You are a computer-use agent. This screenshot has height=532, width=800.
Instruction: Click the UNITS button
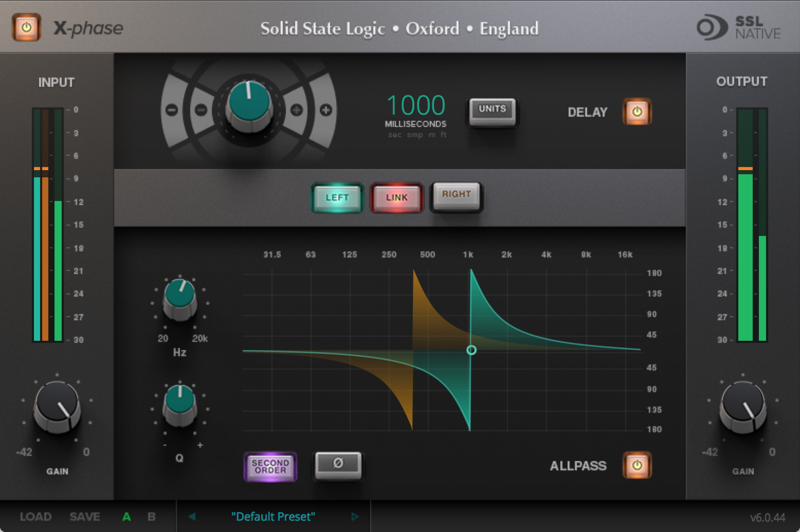tap(492, 110)
